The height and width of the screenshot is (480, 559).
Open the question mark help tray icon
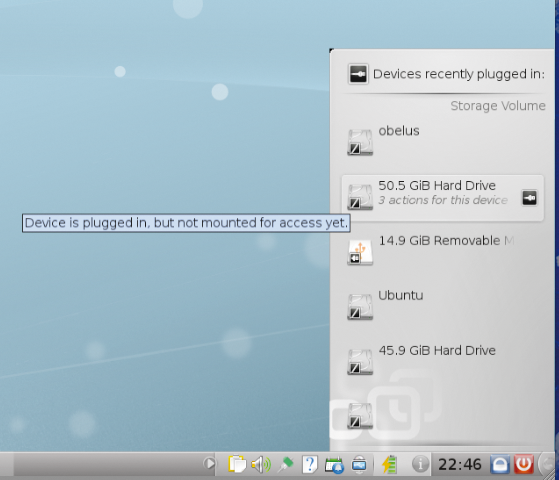(x=309, y=464)
